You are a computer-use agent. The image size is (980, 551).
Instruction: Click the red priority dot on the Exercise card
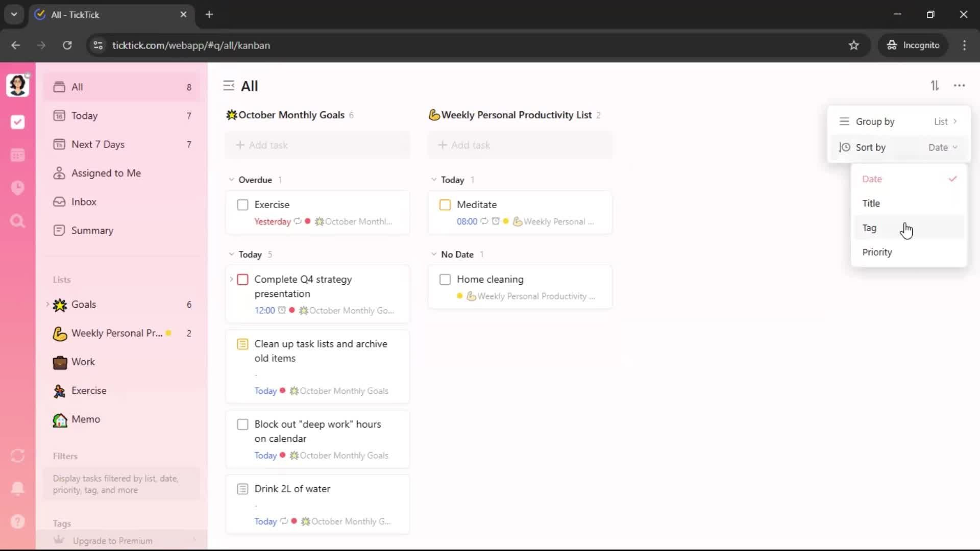(308, 221)
